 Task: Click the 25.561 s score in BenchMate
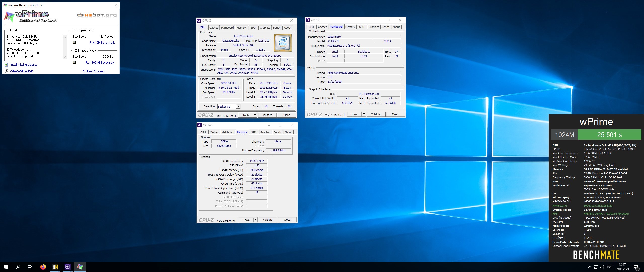(x=609, y=135)
